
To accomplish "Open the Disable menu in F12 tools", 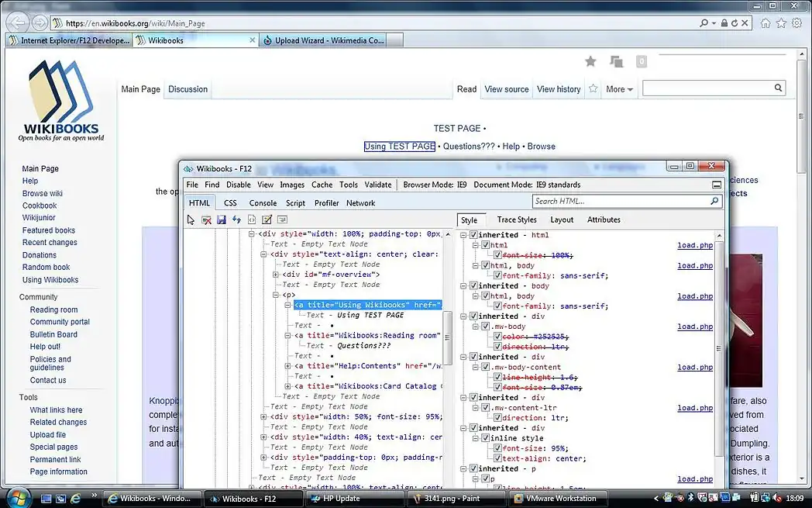I will (238, 185).
